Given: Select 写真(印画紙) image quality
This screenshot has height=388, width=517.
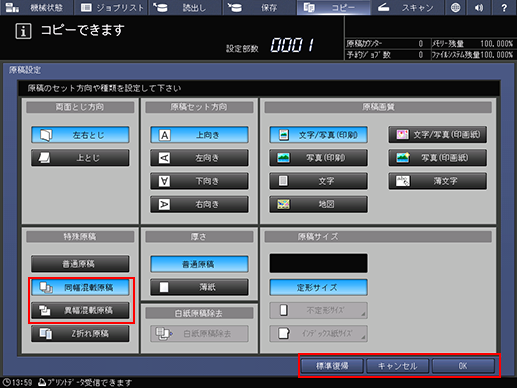Looking at the screenshot, I should click(438, 158).
